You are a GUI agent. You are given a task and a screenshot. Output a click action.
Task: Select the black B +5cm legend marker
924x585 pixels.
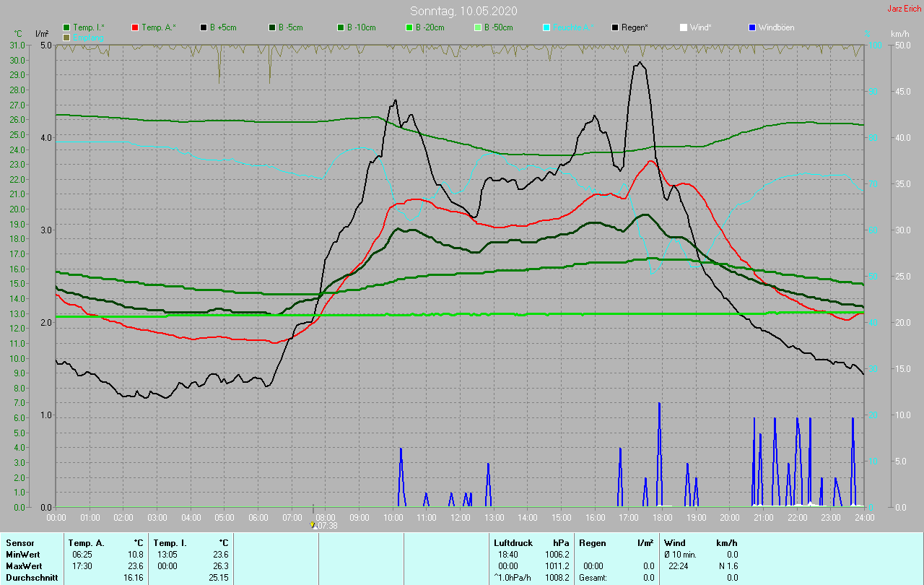(x=204, y=27)
